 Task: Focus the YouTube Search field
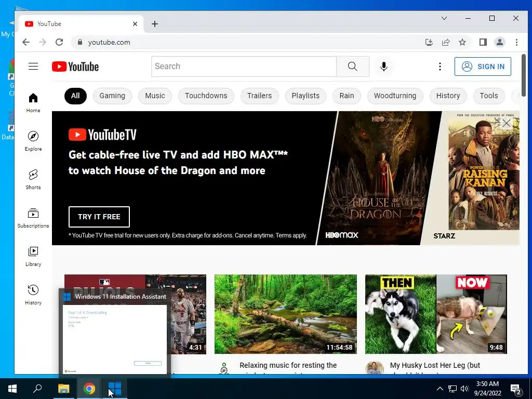244,66
